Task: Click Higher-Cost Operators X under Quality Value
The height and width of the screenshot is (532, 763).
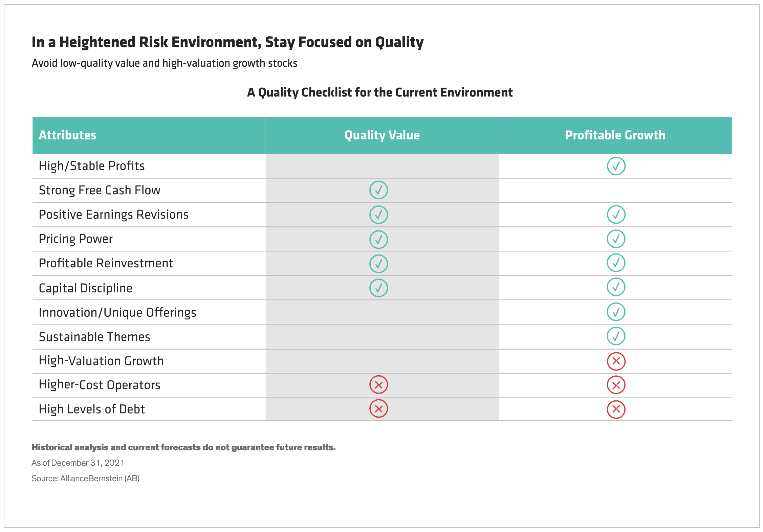Action: tap(378, 385)
